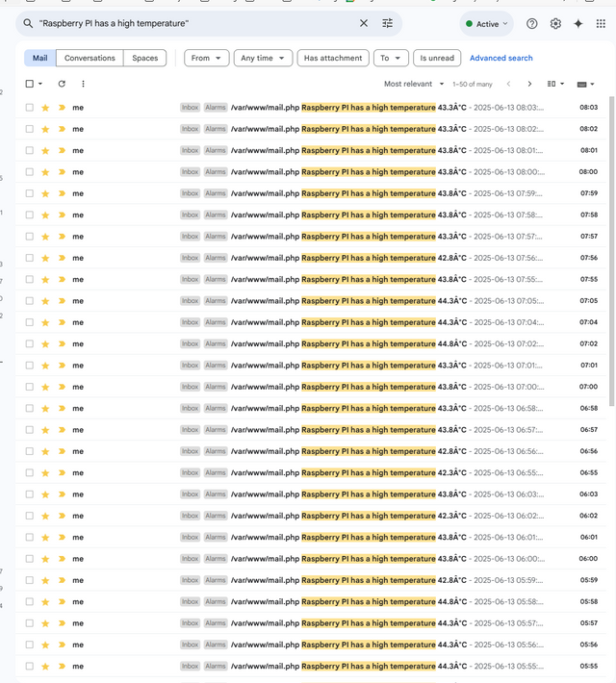The height and width of the screenshot is (683, 616).
Task: Toggle the star on the 07:05 email
Action: tap(45, 301)
